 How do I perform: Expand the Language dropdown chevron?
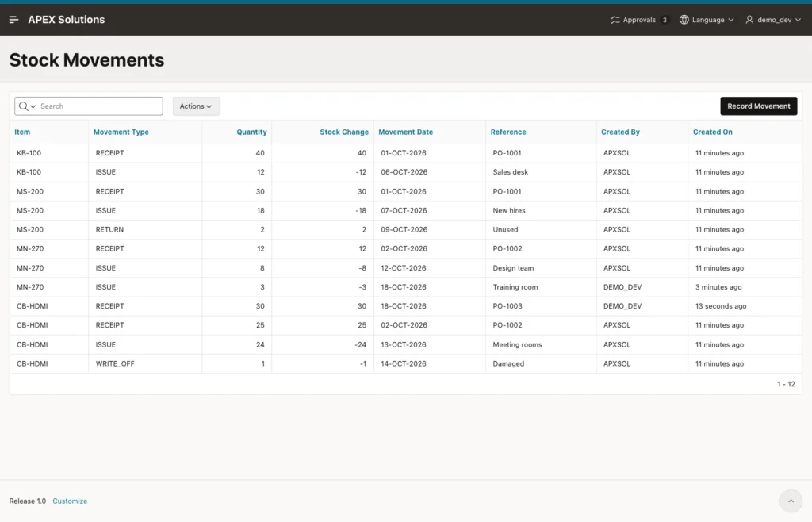tap(730, 20)
